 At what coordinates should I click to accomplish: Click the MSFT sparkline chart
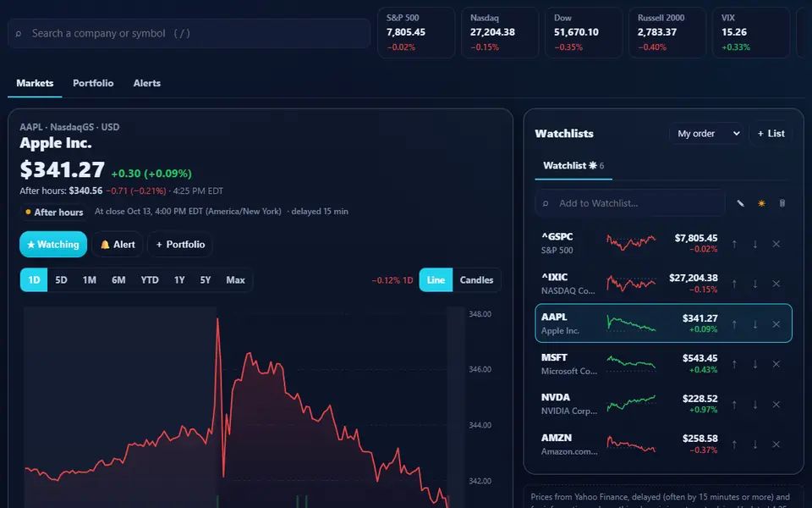click(631, 362)
